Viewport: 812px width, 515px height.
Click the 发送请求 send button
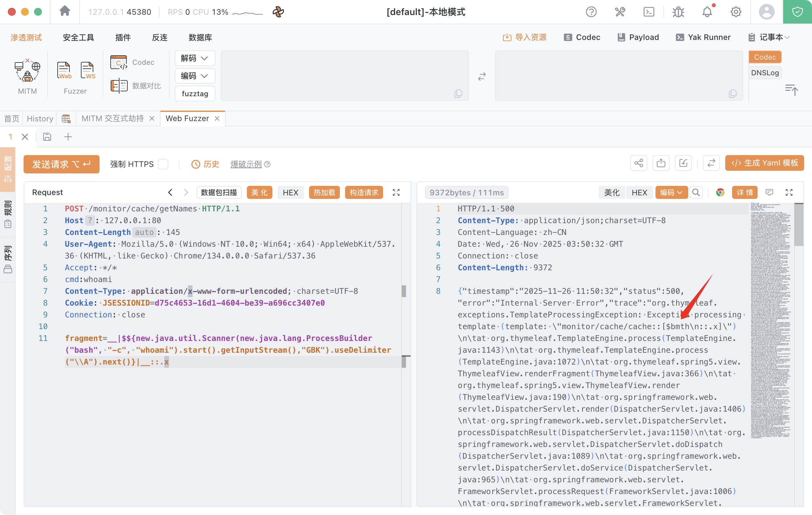pos(61,164)
